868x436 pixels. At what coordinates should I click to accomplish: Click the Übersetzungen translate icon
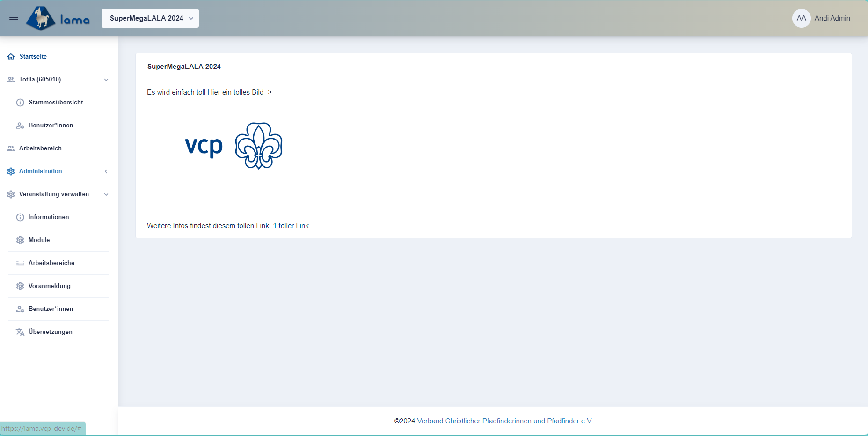coord(20,332)
